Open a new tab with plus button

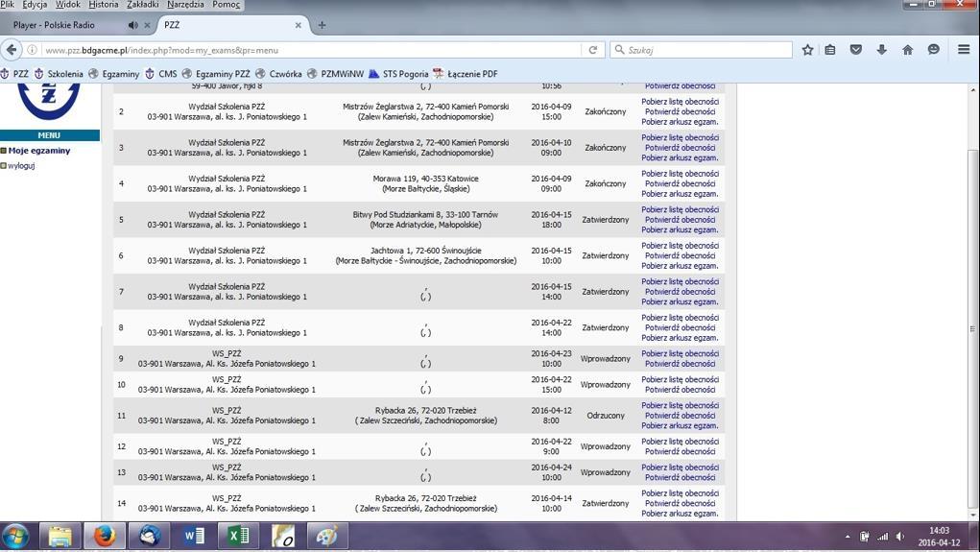point(322,25)
